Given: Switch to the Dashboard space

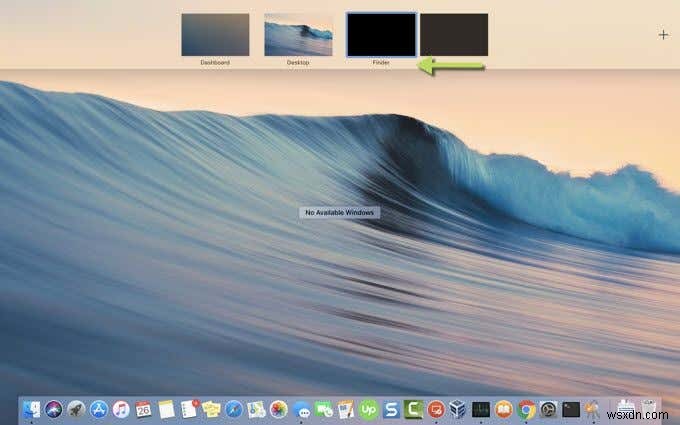Looking at the screenshot, I should [x=215, y=35].
